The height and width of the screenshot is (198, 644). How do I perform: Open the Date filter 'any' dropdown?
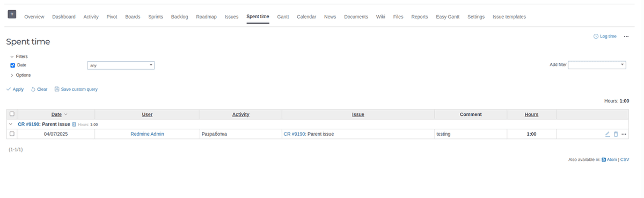pyautogui.click(x=121, y=65)
